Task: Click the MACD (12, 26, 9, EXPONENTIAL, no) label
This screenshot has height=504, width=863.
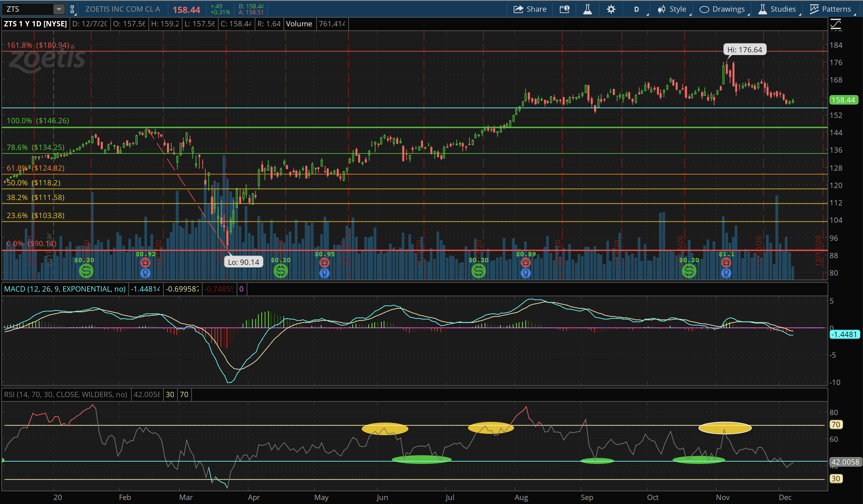Action: 65,289
